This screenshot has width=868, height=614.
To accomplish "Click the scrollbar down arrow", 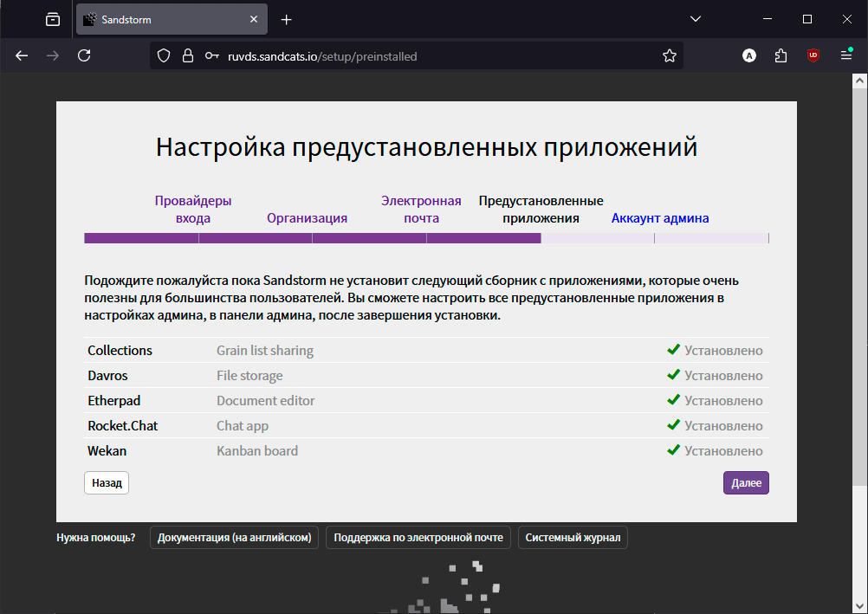I will [859, 606].
